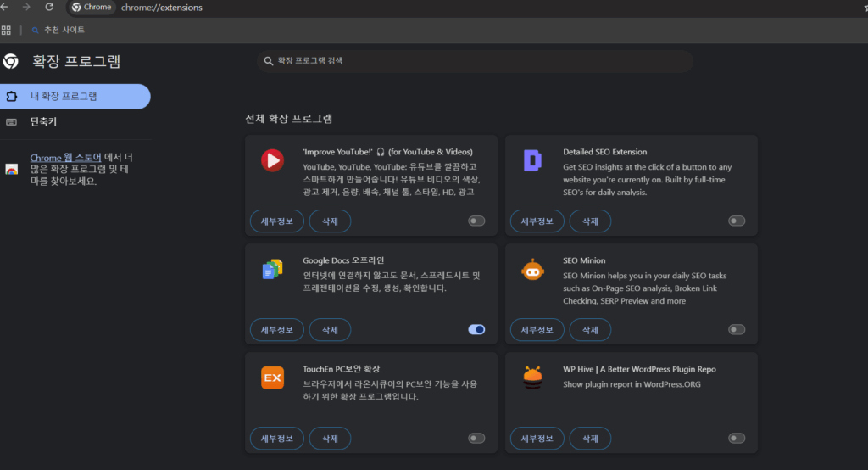Click the Chrome logo beside 확장 프로그램
This screenshot has width=868, height=470.
click(10, 61)
